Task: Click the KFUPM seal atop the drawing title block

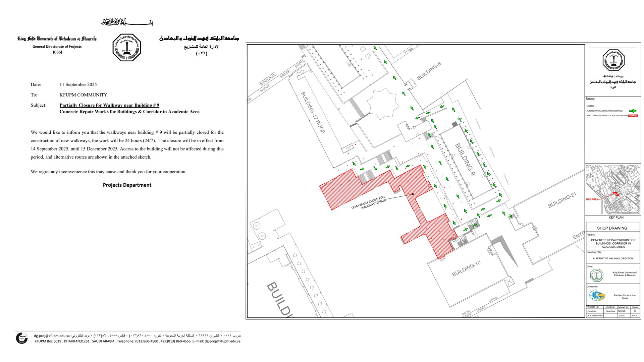Action: [x=613, y=60]
